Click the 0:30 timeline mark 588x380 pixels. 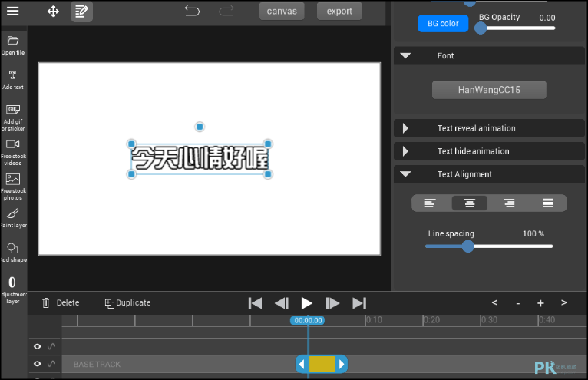point(489,320)
